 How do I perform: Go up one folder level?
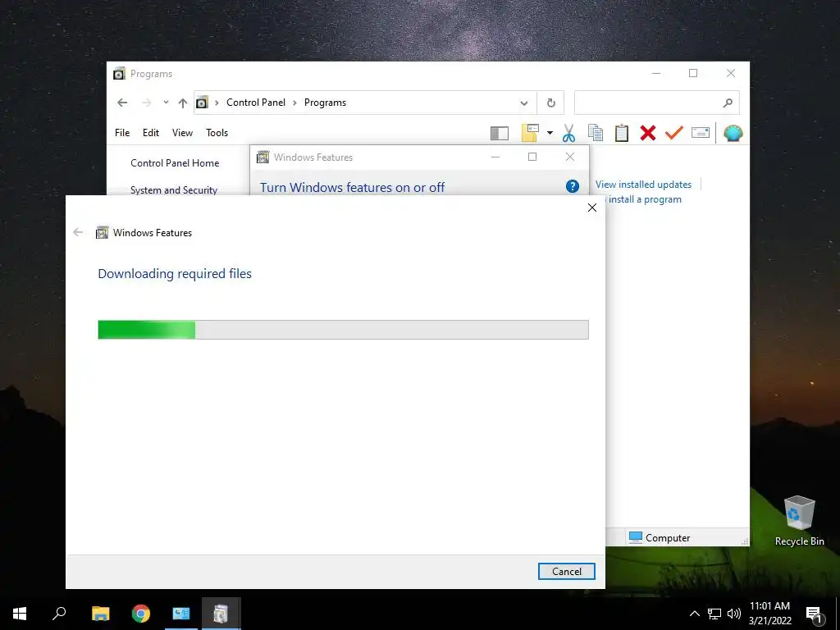(x=183, y=103)
